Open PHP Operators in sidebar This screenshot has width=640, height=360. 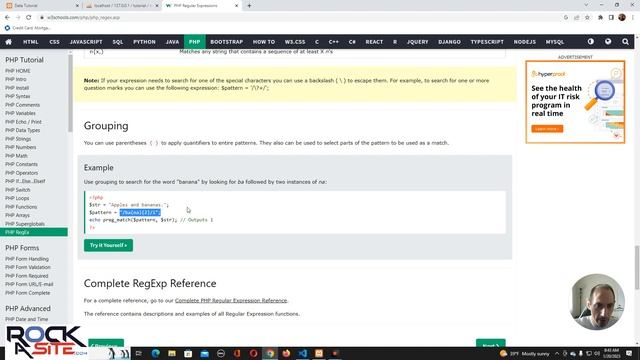pos(22,173)
